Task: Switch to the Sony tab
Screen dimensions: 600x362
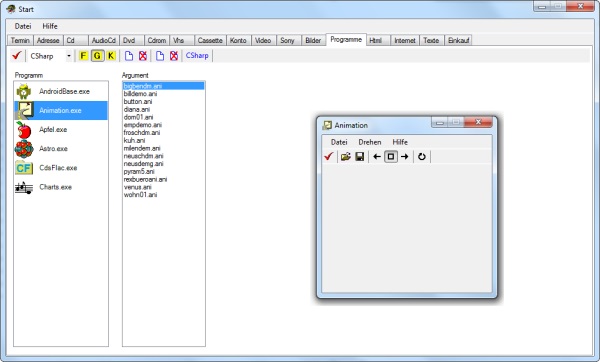Action: pos(288,41)
